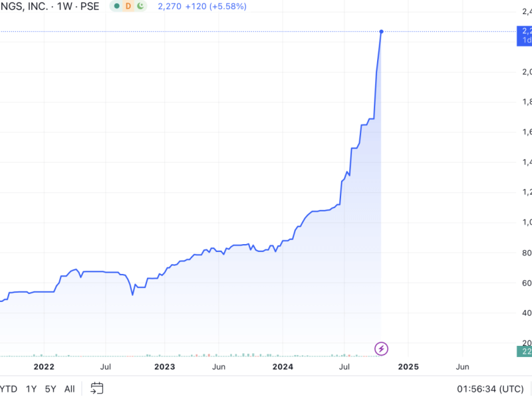Open the PSE exchange selector

(x=89, y=7)
